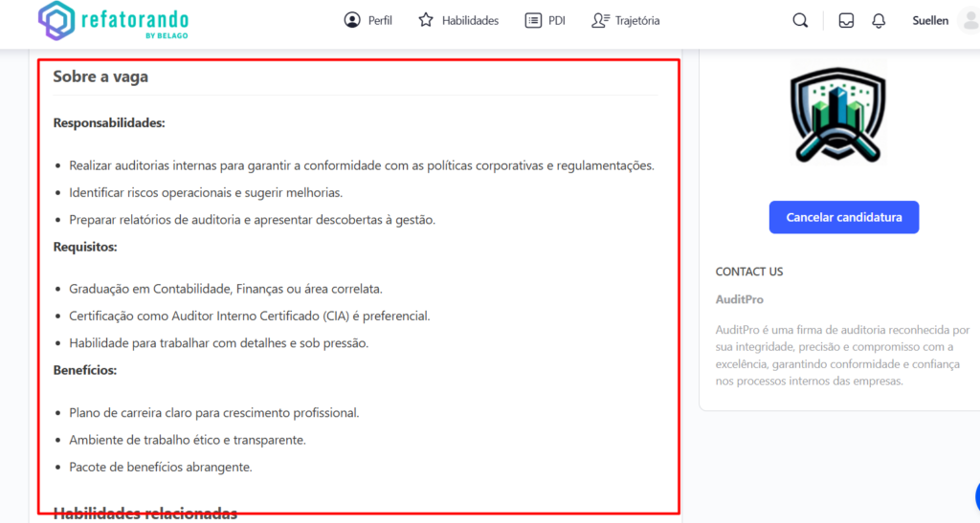Go to the Habilidades menu label
The image size is (980, 523).
(x=470, y=20)
